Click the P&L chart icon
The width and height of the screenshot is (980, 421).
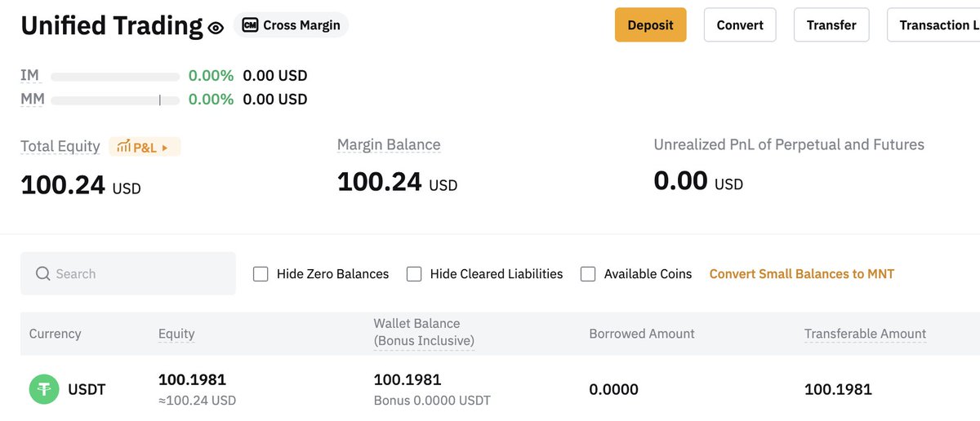tap(123, 147)
